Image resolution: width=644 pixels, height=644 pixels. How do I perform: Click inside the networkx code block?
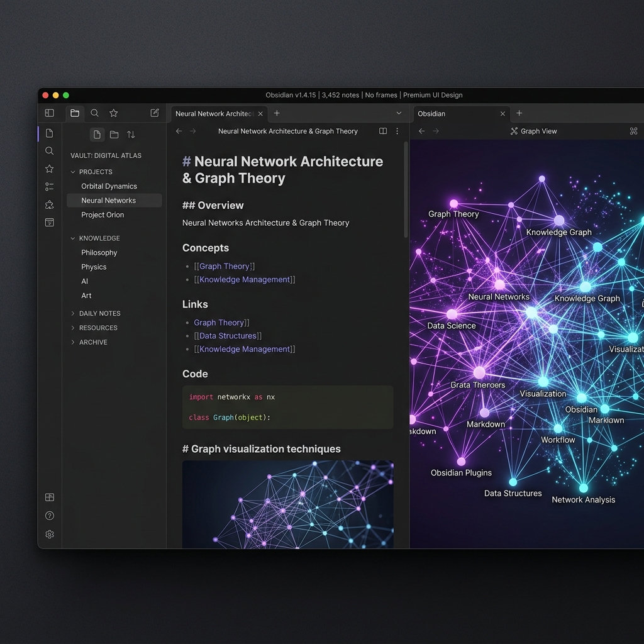click(x=288, y=407)
